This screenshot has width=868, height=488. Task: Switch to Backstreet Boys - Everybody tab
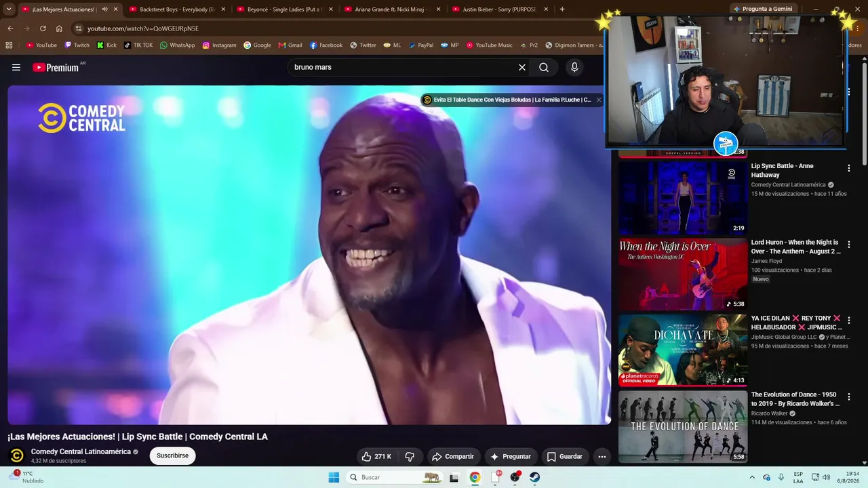(x=177, y=9)
